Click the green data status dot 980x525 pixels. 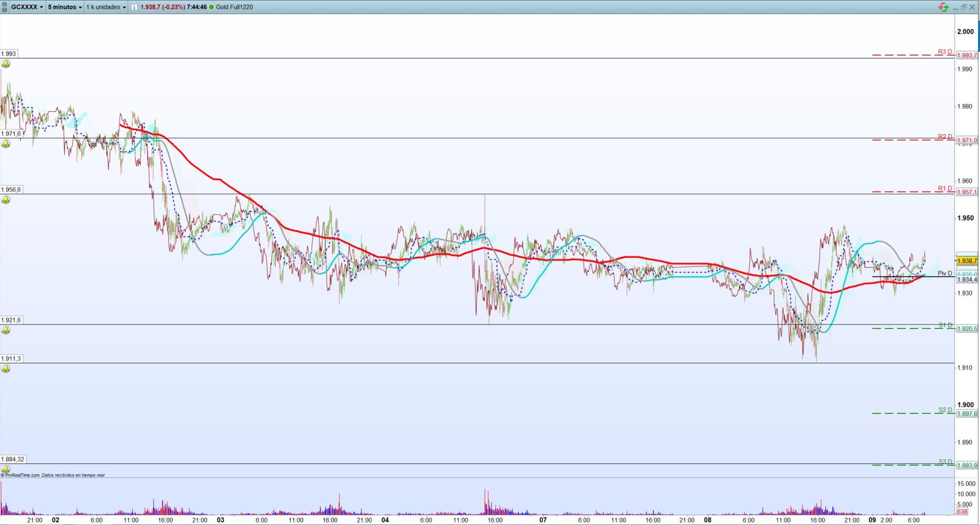pos(211,7)
